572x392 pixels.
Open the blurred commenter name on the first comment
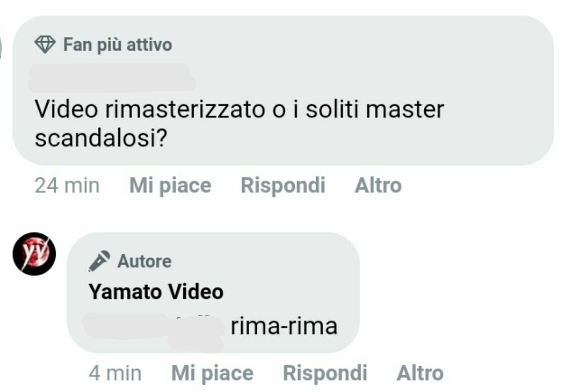pos(111,78)
